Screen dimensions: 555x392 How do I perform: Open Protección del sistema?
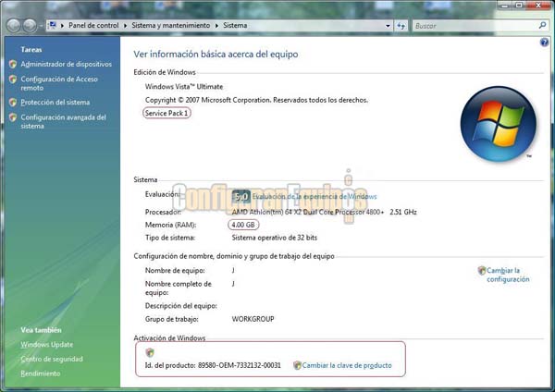tap(55, 103)
